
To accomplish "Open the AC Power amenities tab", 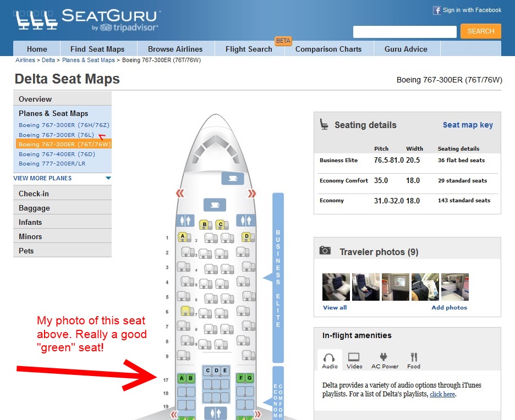I will (x=385, y=361).
